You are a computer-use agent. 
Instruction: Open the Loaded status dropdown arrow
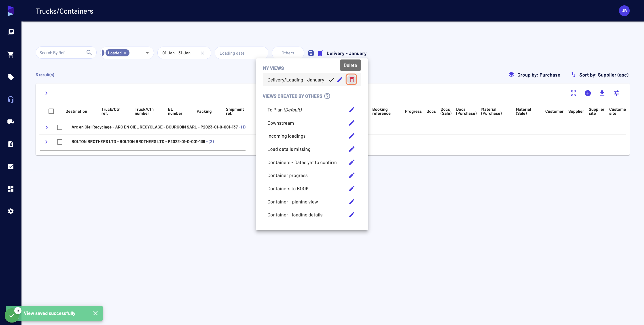pyautogui.click(x=147, y=53)
